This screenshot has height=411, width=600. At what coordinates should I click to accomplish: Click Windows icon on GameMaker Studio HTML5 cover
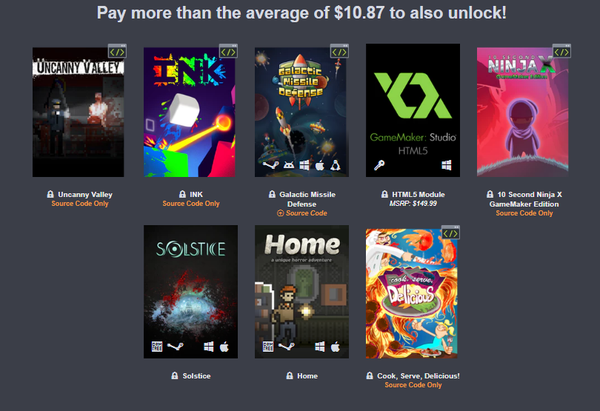(x=447, y=165)
